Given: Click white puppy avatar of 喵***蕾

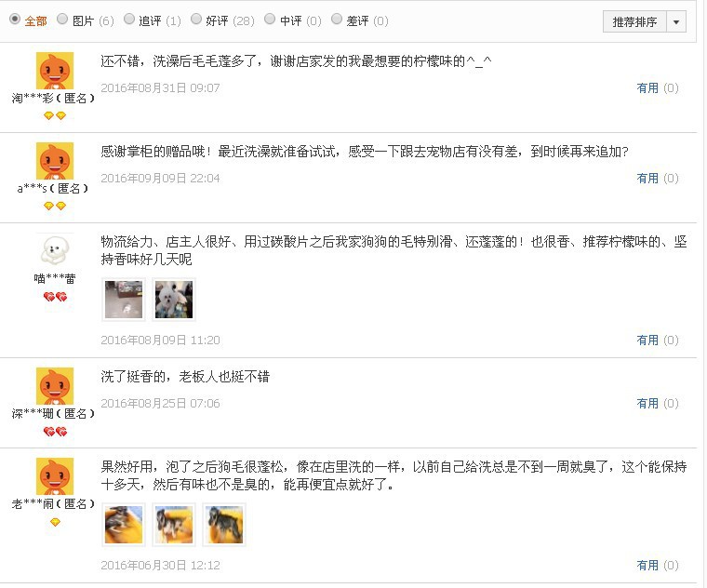Looking at the screenshot, I should [55, 250].
